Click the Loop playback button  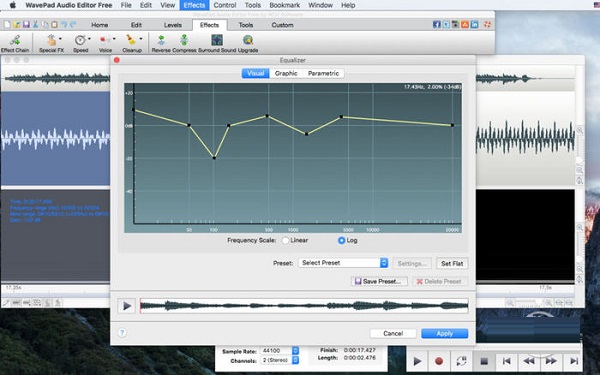pos(461,361)
